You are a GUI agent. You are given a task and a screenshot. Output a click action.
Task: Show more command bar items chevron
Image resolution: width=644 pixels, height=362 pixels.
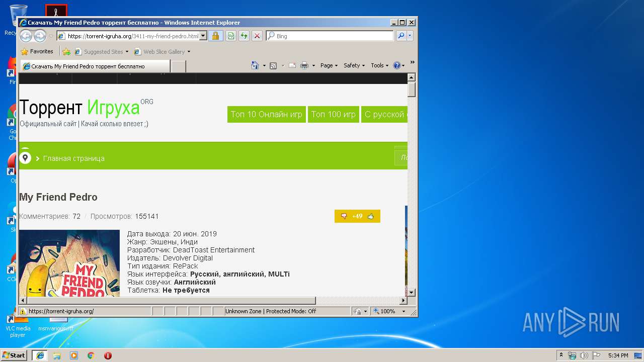click(x=412, y=62)
